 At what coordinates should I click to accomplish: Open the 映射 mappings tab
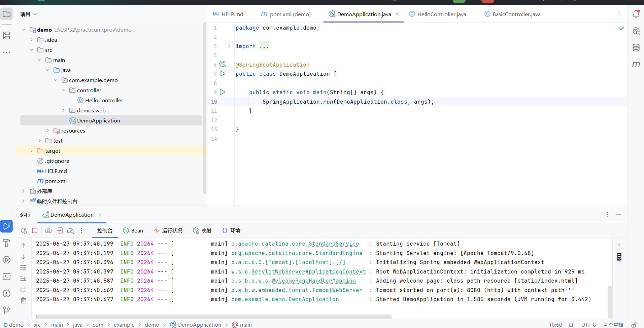[202, 230]
